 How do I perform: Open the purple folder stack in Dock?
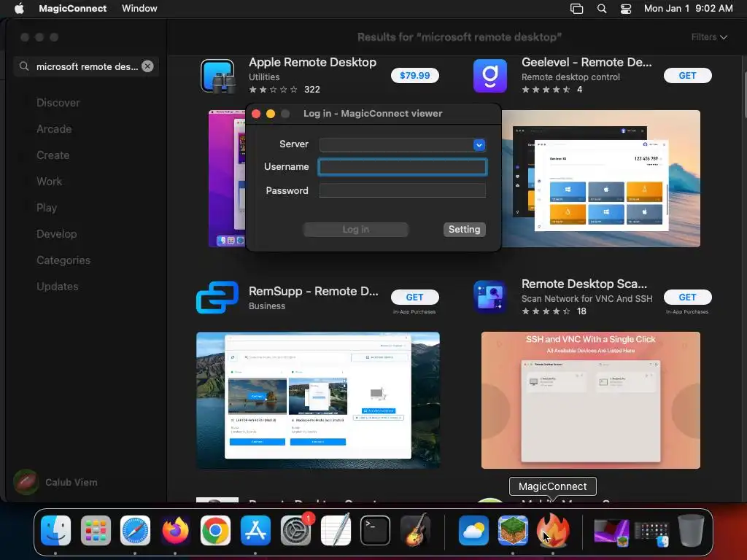pos(611,532)
